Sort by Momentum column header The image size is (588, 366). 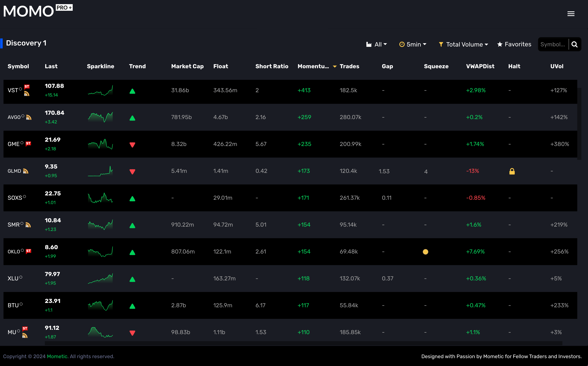pos(313,66)
